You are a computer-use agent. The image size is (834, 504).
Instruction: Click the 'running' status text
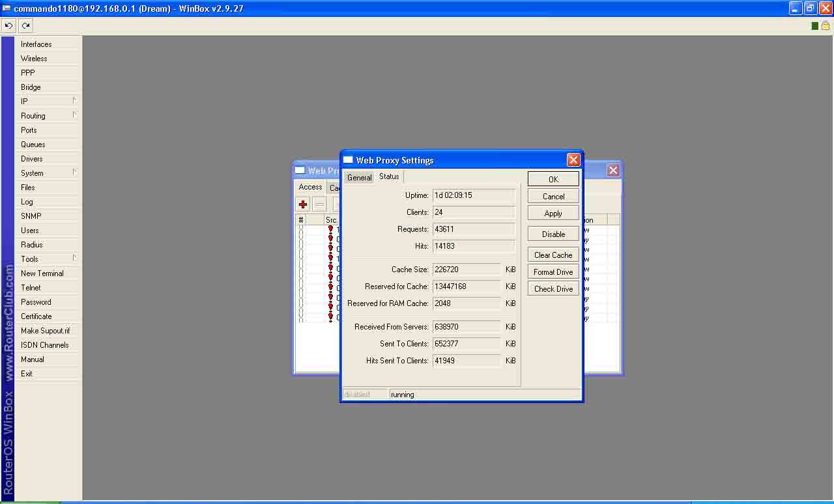[402, 395]
